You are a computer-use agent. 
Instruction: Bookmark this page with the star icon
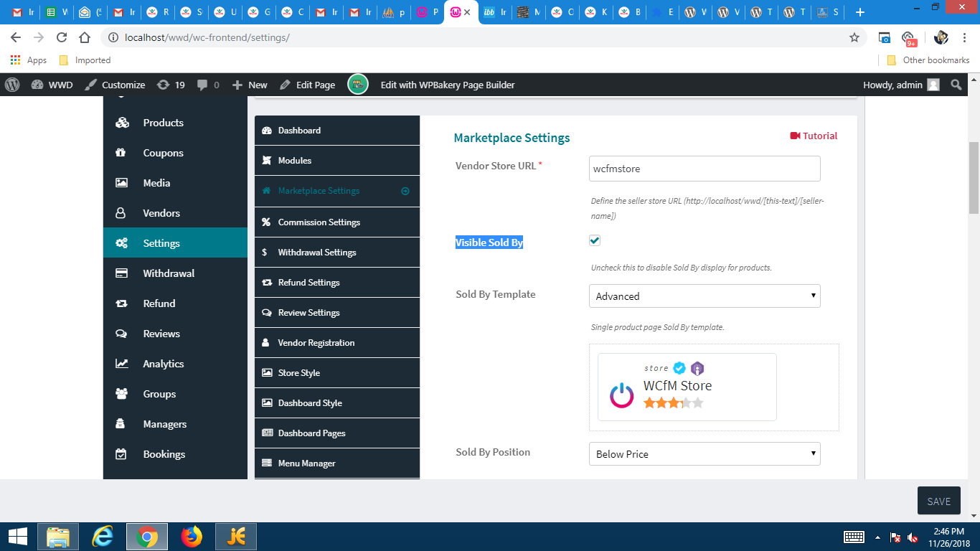854,37
